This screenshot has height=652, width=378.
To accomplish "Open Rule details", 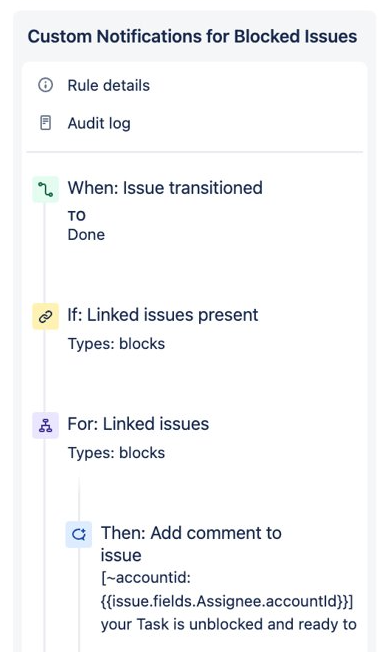I will 109,85.
